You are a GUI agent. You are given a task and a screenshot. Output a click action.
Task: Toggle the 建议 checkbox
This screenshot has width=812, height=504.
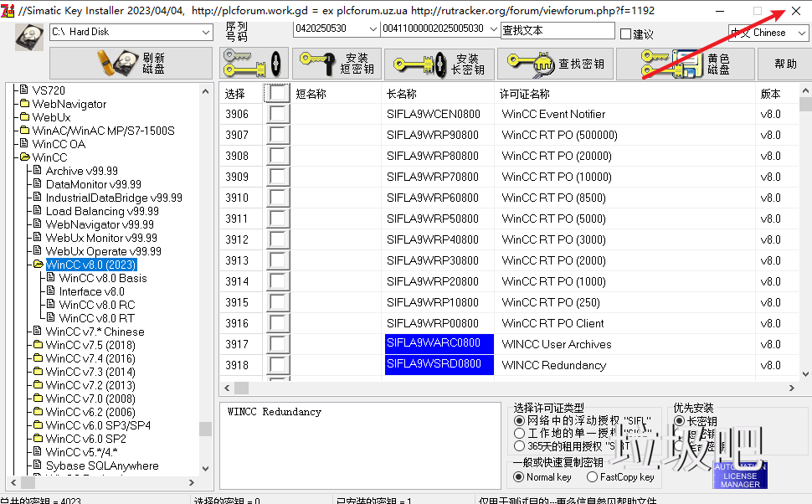(x=625, y=34)
